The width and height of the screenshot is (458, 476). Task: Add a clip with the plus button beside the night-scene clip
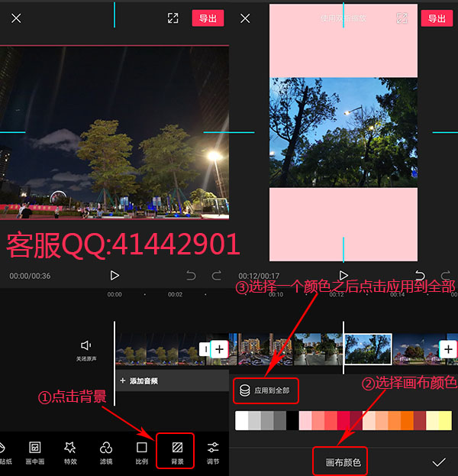pyautogui.click(x=219, y=349)
